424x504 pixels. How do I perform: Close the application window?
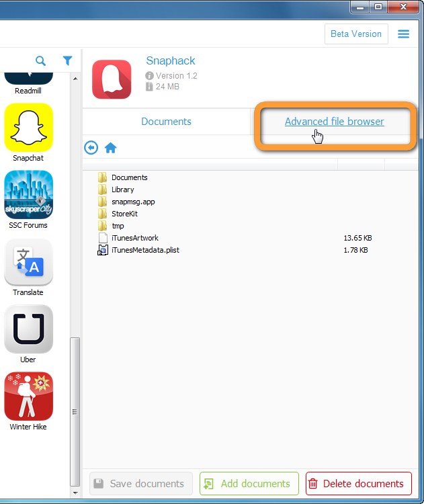403,7
